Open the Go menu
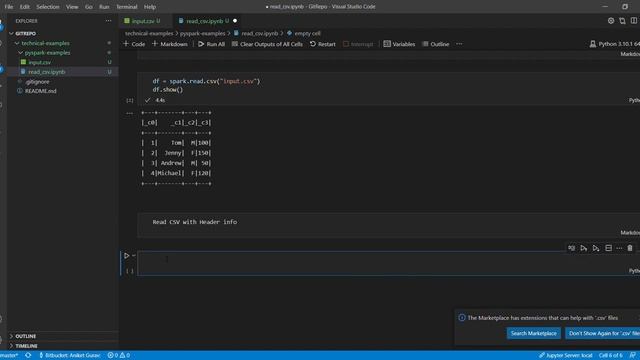This screenshot has width=640, height=360. pos(89,7)
